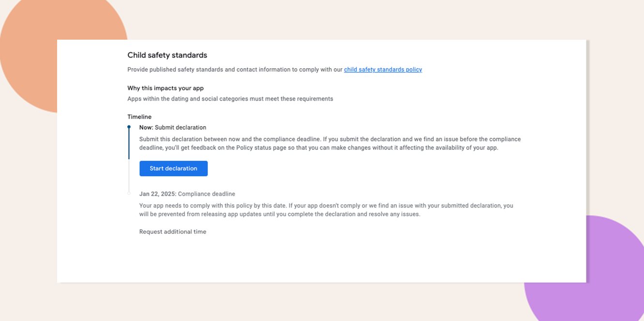Screen dimensions: 644x321
Task: Click the Timeline label
Action: pos(139,117)
